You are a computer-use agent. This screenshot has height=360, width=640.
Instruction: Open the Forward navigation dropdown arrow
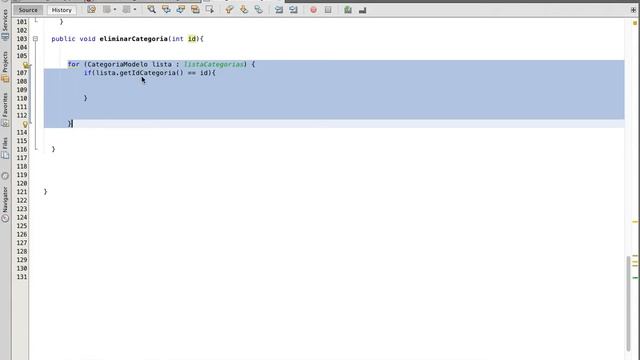(x=135, y=9)
